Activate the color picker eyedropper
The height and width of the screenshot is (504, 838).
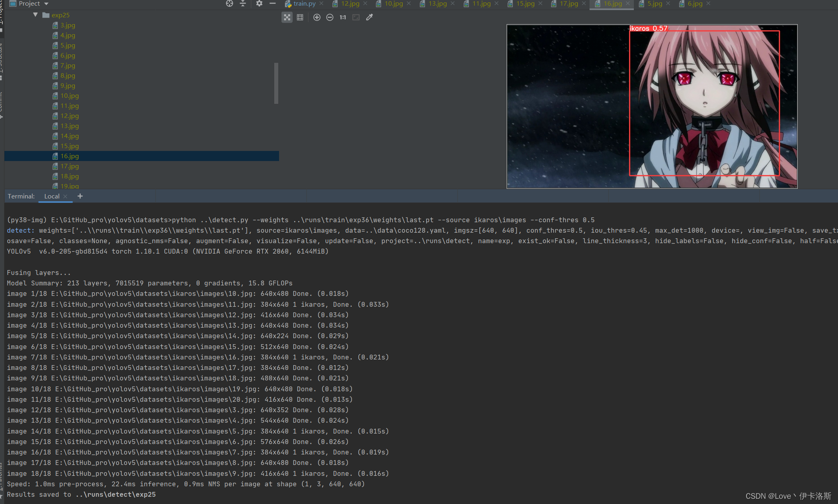[x=369, y=17]
